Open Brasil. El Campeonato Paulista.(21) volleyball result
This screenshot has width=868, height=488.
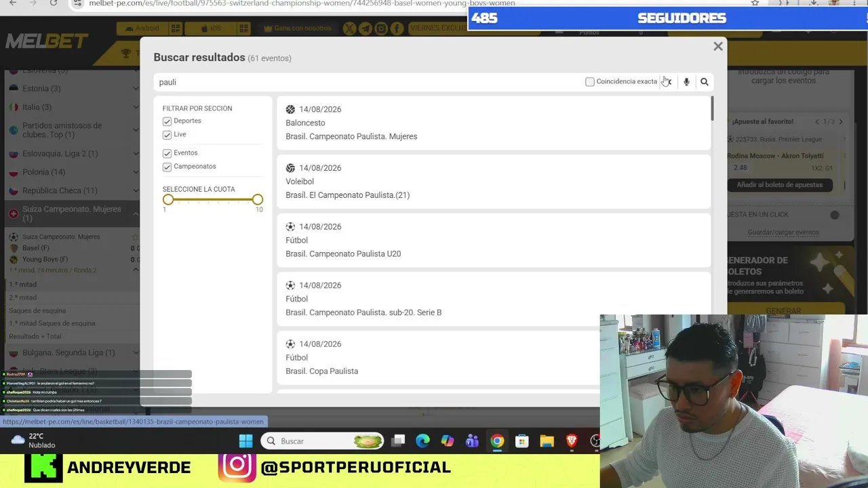tap(494, 182)
